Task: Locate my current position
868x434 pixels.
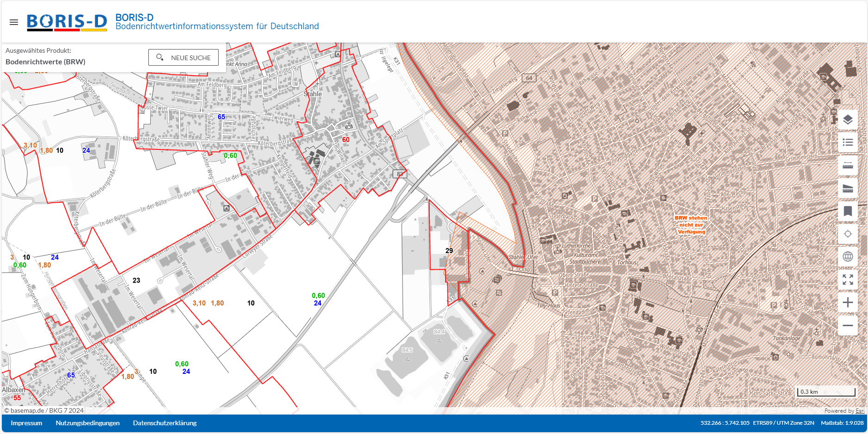Action: pos(848,234)
